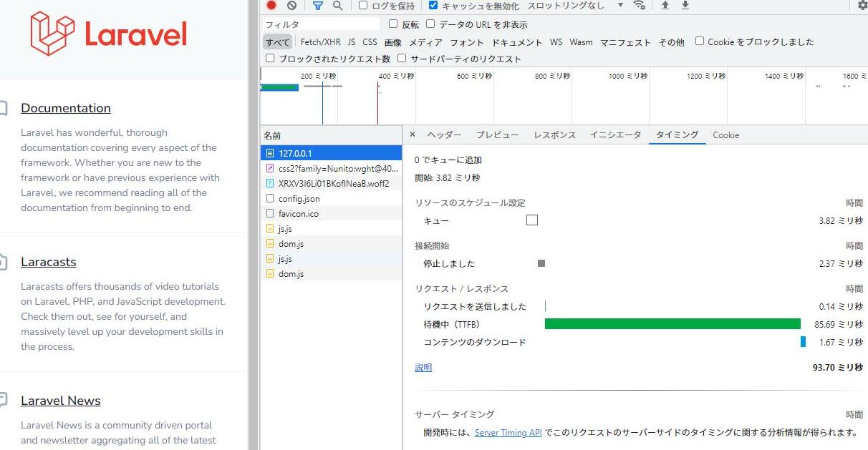The height and width of the screenshot is (450, 868).
Task: Open network settings gear icon
Action: pos(862,5)
